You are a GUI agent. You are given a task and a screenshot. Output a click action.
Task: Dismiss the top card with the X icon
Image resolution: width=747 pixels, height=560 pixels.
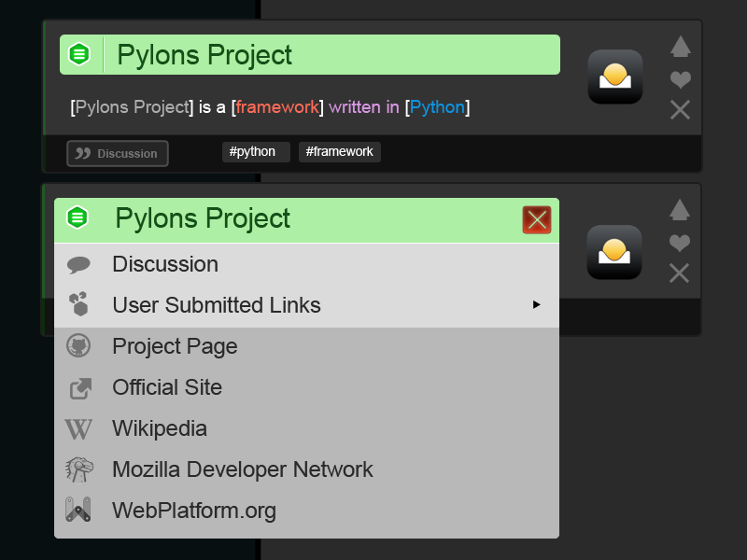(x=681, y=109)
